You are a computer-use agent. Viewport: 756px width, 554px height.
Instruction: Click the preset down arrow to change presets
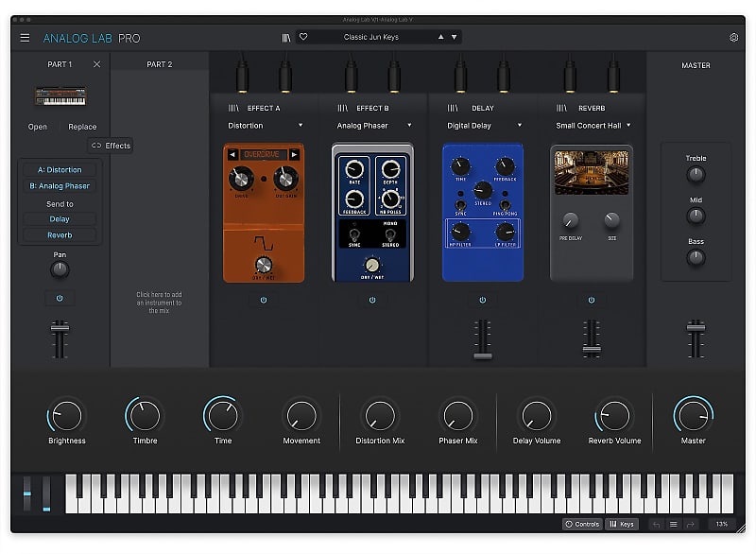point(454,35)
